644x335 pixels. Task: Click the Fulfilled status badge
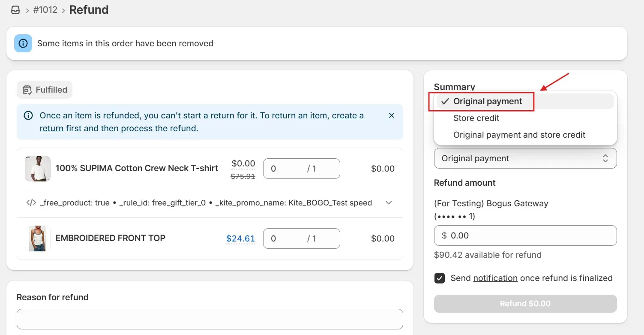pos(45,90)
